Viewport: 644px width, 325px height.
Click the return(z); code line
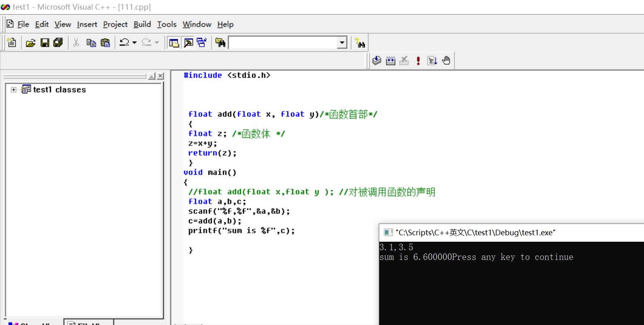212,153
